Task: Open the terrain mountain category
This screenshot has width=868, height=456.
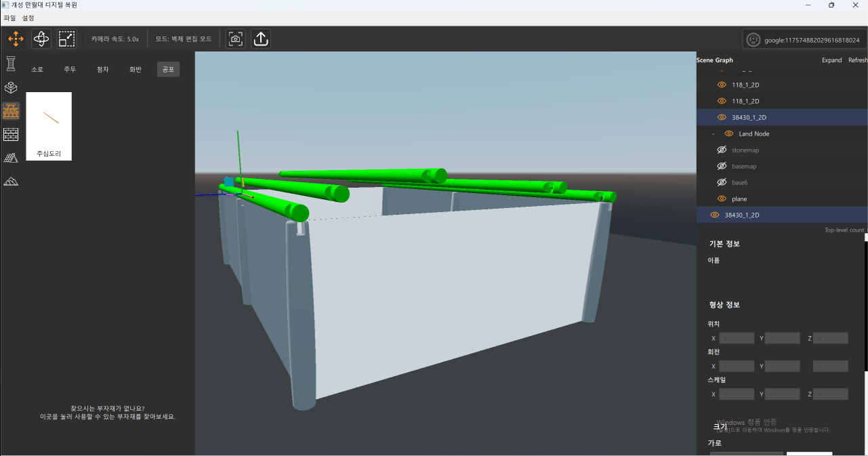Action: tap(11, 181)
